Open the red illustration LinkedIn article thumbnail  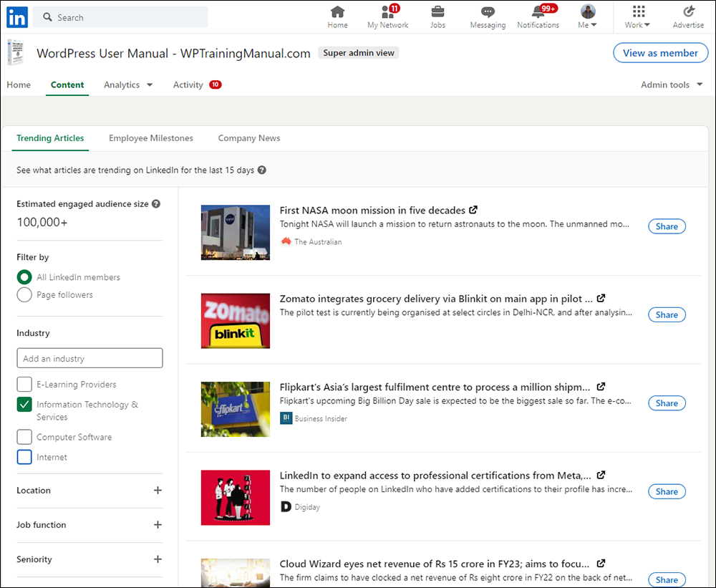[235, 498]
